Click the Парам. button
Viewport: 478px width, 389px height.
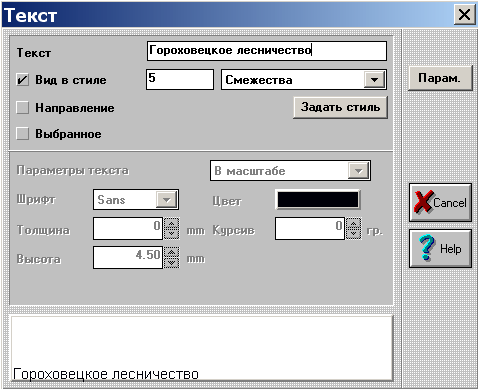pos(440,78)
